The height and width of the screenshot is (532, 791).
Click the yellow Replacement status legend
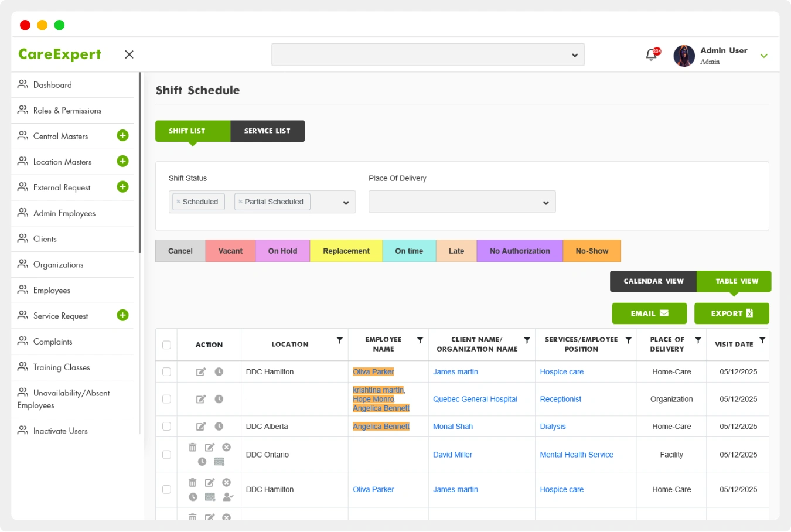(346, 251)
